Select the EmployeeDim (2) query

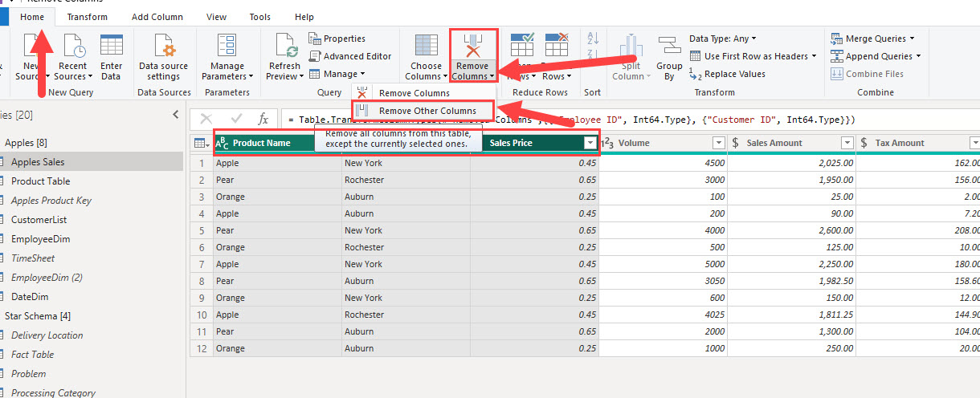[x=47, y=278]
